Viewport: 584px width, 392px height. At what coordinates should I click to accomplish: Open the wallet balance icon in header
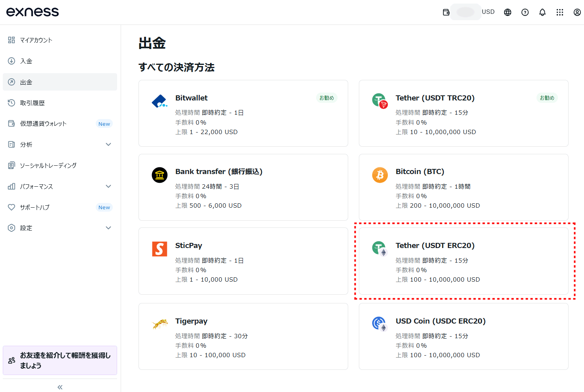coord(446,12)
